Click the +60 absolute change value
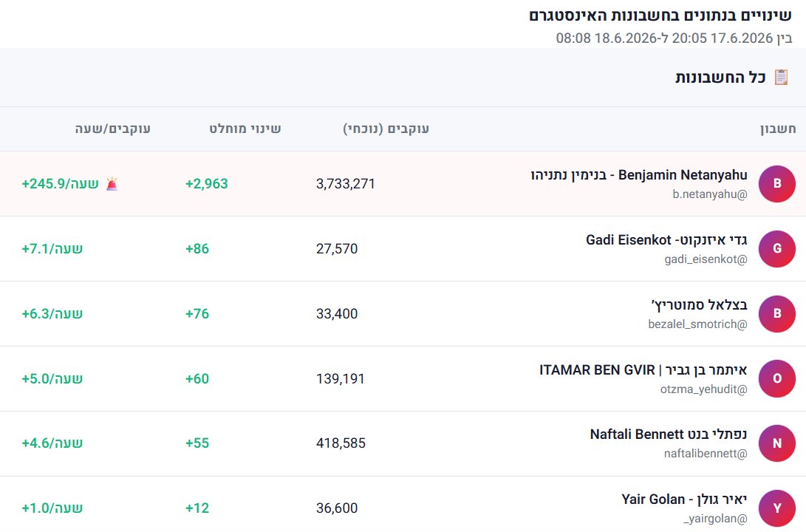The image size is (806, 532). (197, 379)
